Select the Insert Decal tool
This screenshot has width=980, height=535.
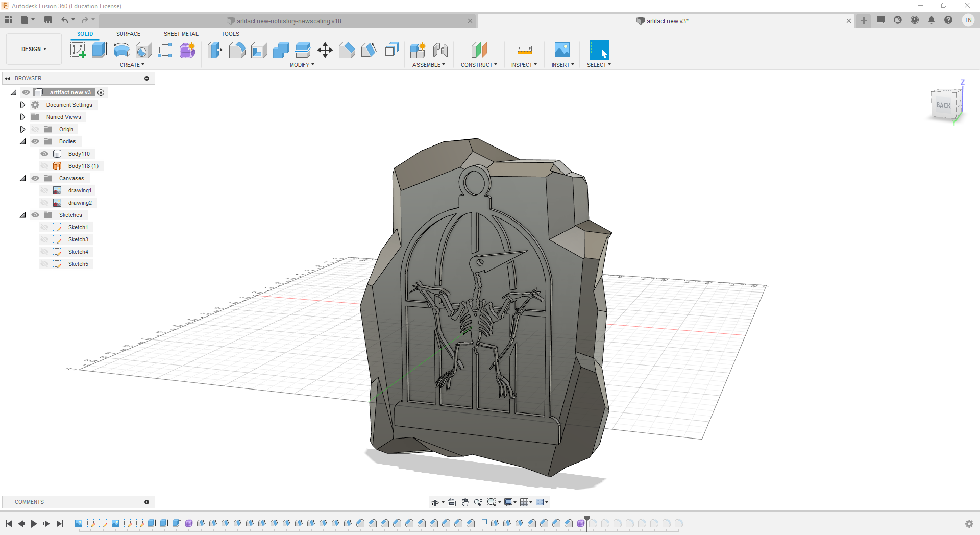click(x=562, y=50)
